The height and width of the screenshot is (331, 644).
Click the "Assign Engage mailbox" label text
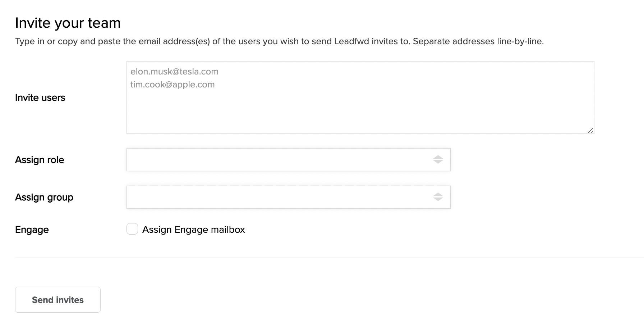pyautogui.click(x=193, y=230)
